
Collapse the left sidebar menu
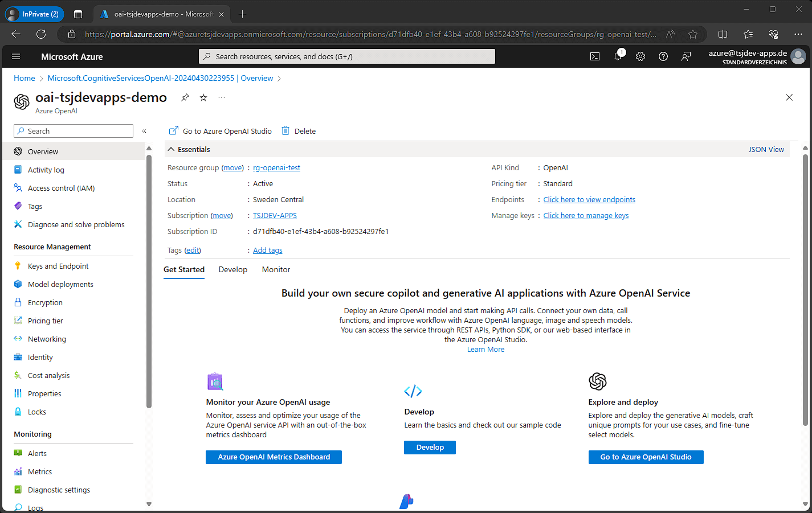pyautogui.click(x=144, y=131)
